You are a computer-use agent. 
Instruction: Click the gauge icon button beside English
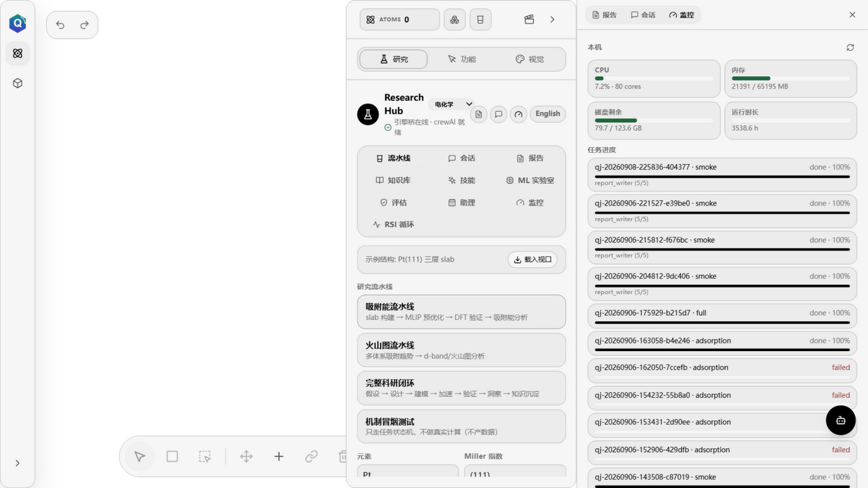(x=519, y=114)
